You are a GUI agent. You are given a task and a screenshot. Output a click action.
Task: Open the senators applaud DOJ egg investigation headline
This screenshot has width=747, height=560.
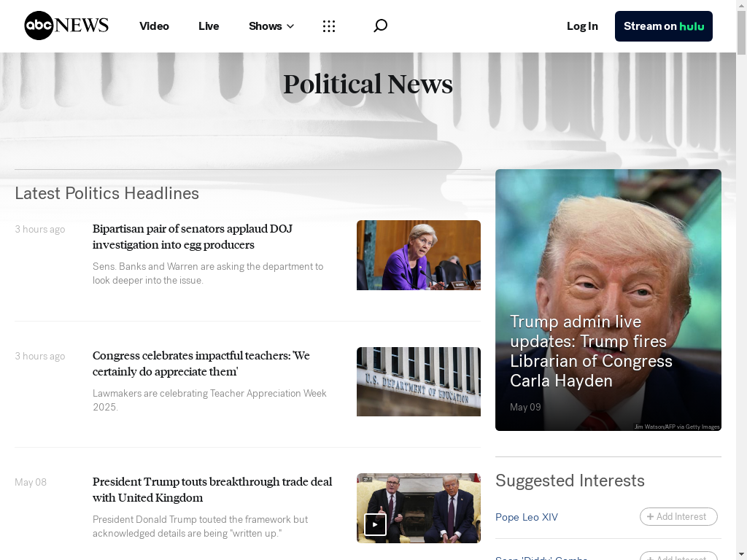click(x=193, y=237)
